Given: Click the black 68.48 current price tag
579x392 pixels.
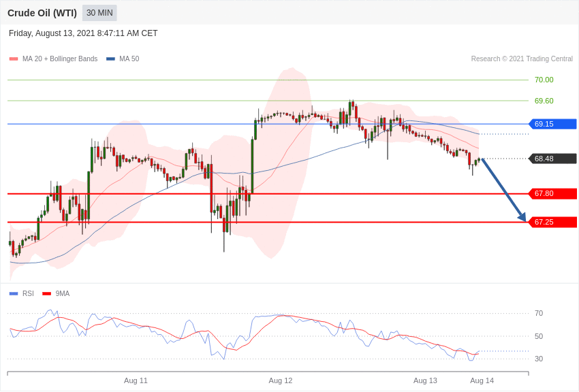Looking at the screenshot, I should point(553,159).
